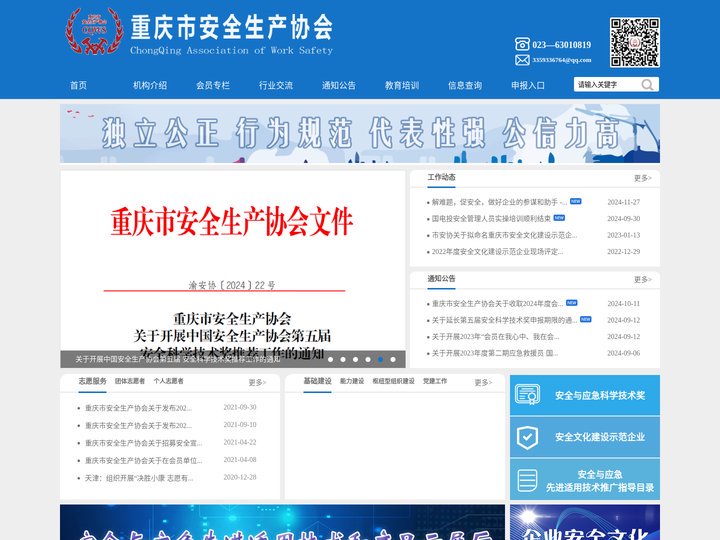Click 更多> in the 志愿服务 panel
Screen dimensions: 720x540
tap(257, 382)
